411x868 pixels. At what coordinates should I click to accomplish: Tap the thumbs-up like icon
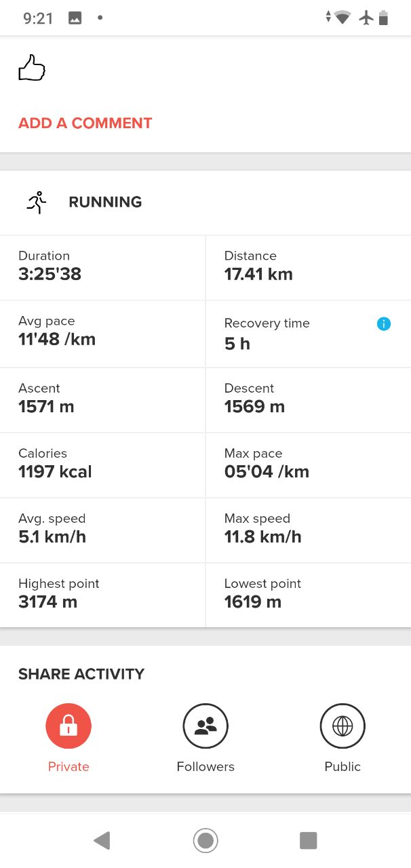pyautogui.click(x=32, y=68)
